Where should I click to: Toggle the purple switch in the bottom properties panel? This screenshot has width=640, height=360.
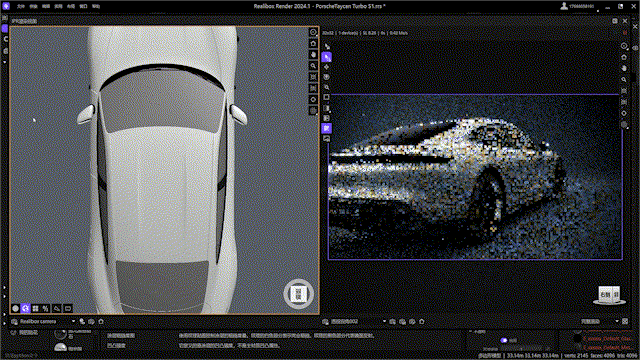pos(504,340)
